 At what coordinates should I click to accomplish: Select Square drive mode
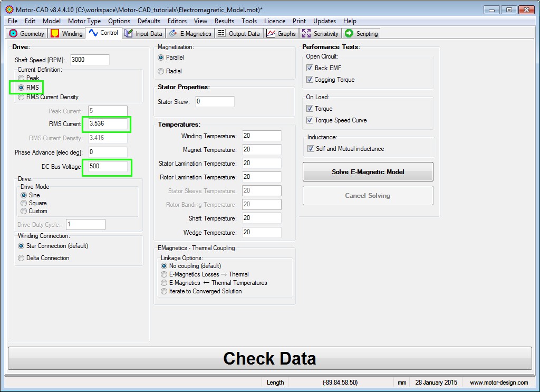tap(24, 203)
